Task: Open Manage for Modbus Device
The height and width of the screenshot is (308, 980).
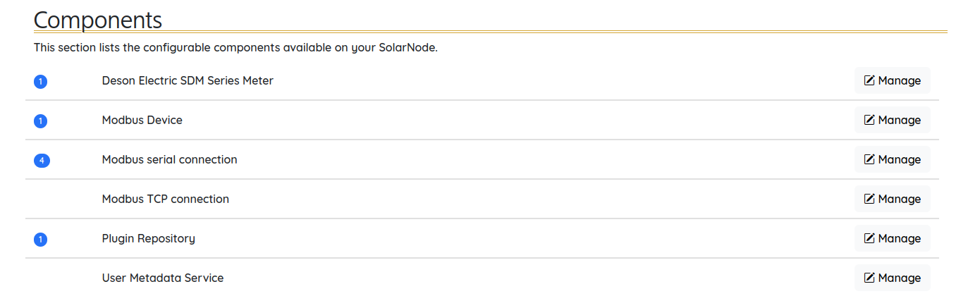Action: click(x=893, y=120)
